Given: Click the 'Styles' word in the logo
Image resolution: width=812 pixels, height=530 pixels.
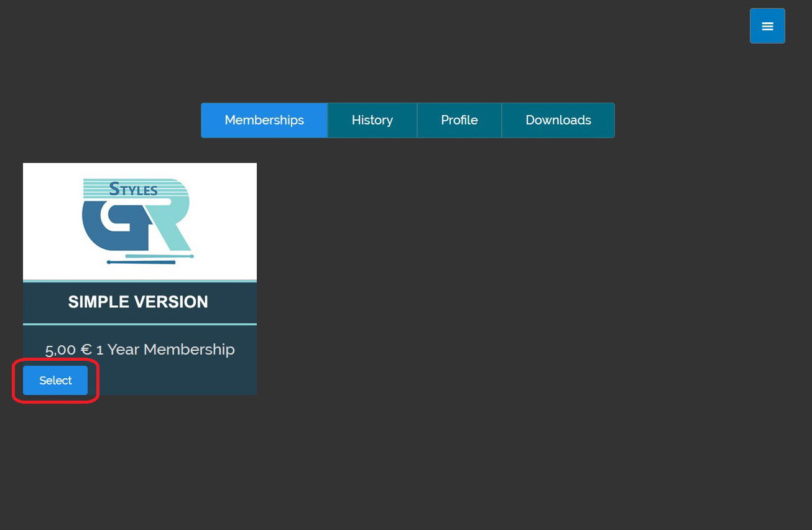Looking at the screenshot, I should click(133, 189).
